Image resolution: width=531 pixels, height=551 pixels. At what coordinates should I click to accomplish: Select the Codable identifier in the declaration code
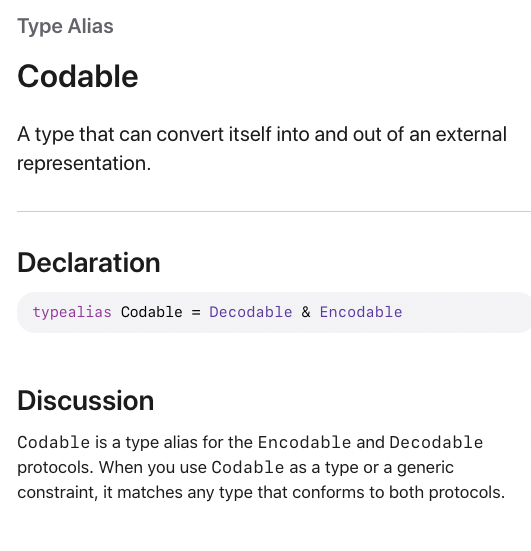(151, 312)
